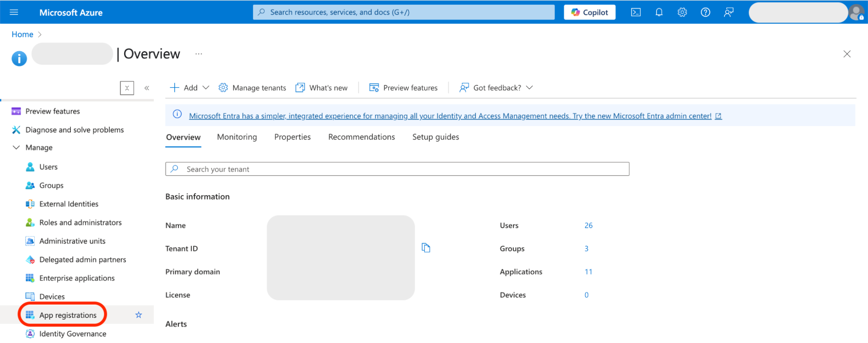Open What's new in toolbar
The width and height of the screenshot is (868, 343).
pyautogui.click(x=321, y=88)
